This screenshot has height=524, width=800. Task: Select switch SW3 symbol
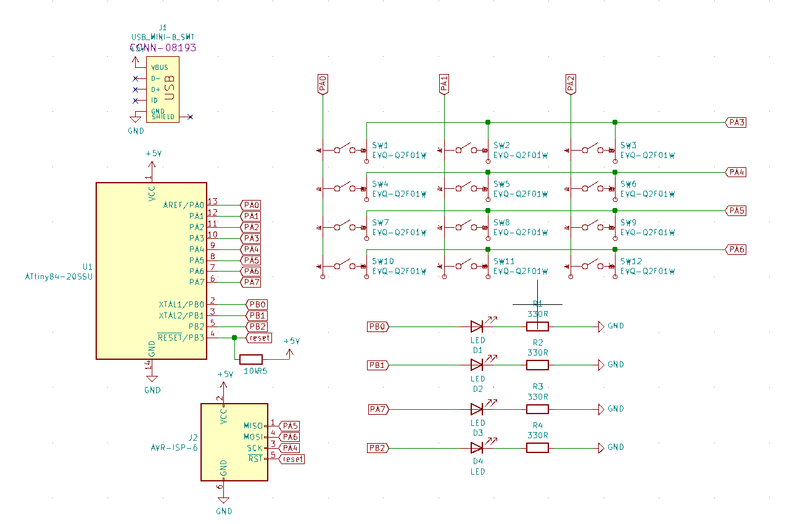(591, 149)
